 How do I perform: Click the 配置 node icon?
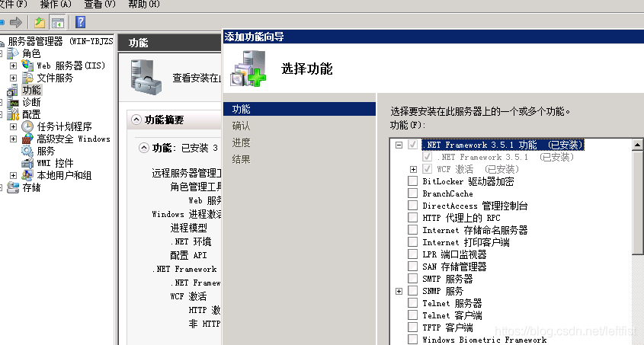(13, 114)
